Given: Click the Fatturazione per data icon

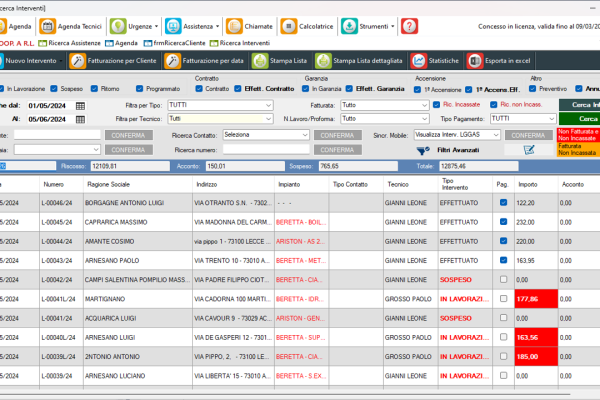Looking at the screenshot, I should [173, 61].
